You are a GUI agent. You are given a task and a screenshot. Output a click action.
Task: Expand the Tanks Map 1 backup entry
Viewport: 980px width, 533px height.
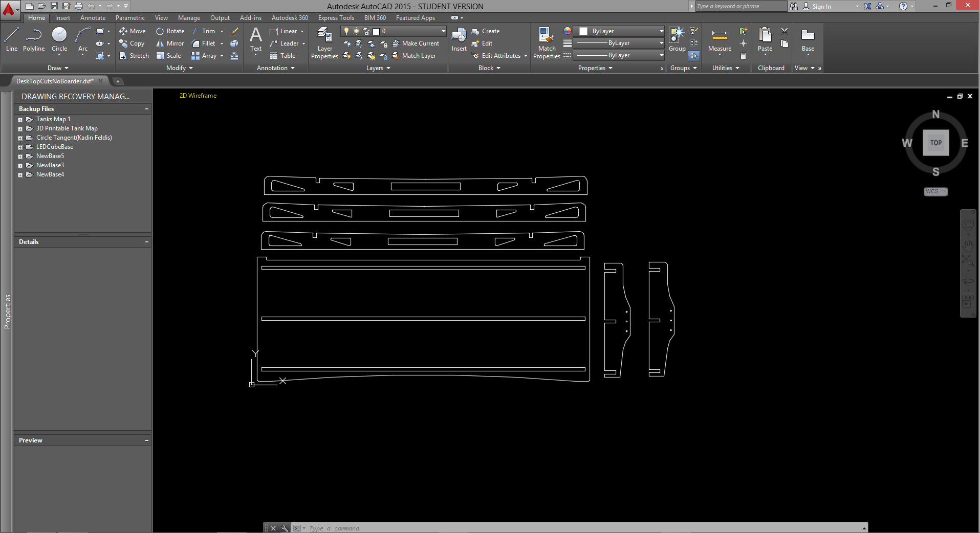pyautogui.click(x=20, y=120)
